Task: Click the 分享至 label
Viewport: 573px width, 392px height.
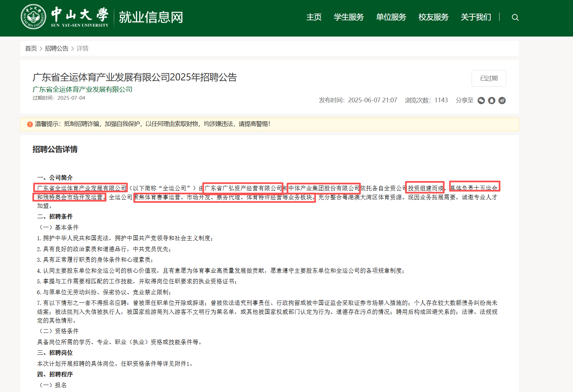Action: click(464, 100)
